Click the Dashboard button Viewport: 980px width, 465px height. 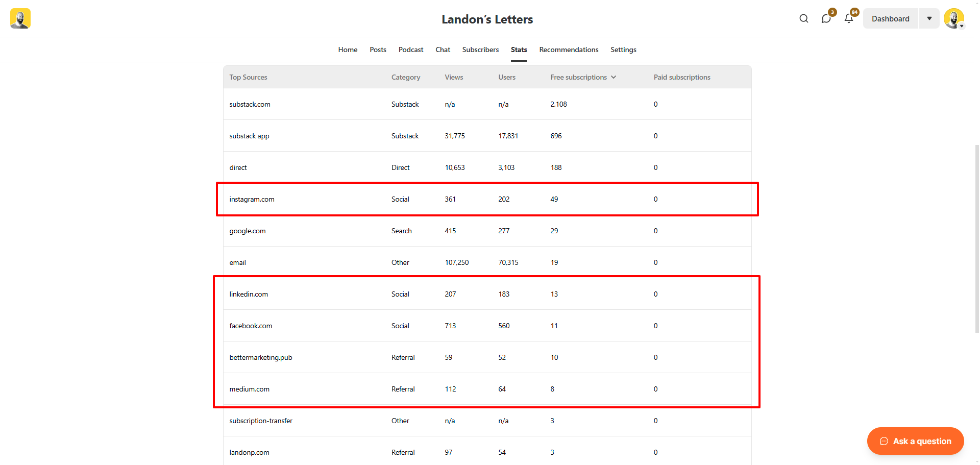pyautogui.click(x=891, y=18)
